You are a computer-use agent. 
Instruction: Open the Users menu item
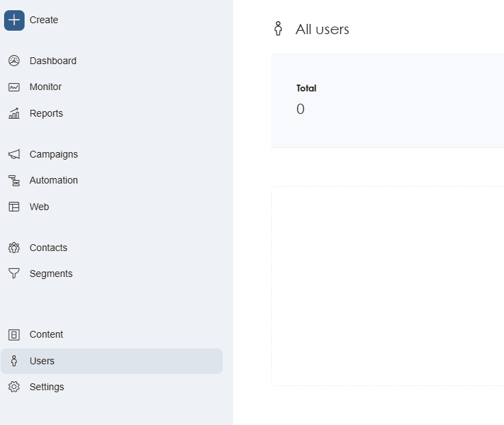[42, 361]
